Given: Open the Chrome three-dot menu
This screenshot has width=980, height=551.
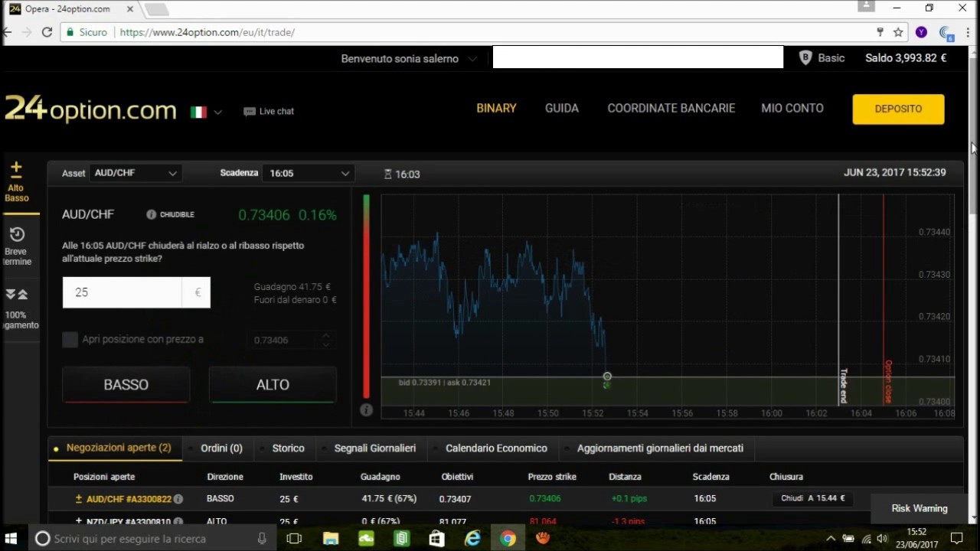Looking at the screenshot, I should 968,32.
